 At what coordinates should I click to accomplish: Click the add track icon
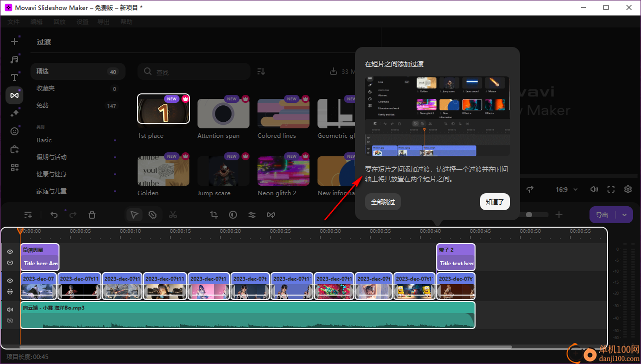(x=28, y=215)
